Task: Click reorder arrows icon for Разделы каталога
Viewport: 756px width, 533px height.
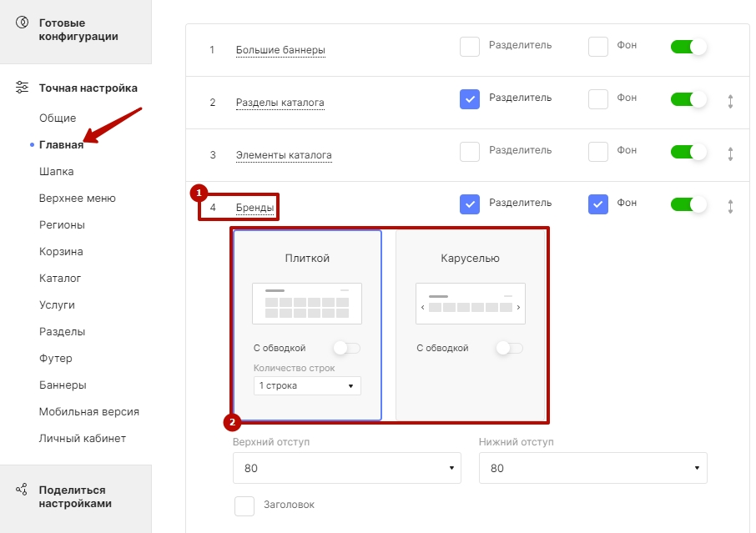Action: 730,101
